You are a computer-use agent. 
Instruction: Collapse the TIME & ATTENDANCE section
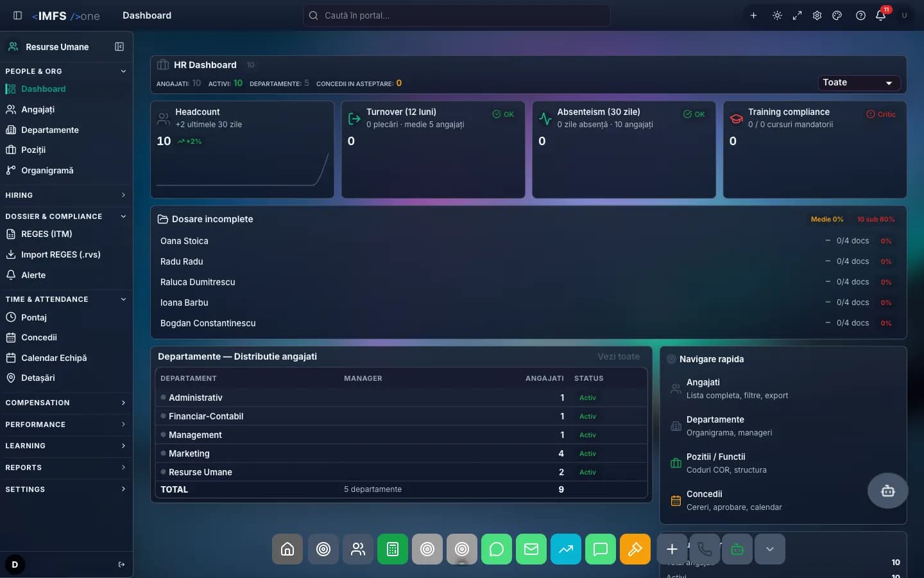[65, 299]
